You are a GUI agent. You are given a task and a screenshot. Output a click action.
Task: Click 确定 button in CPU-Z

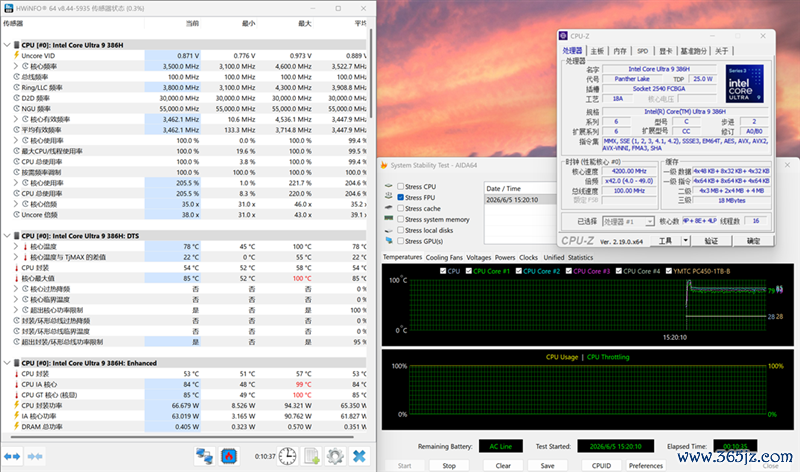pos(753,240)
